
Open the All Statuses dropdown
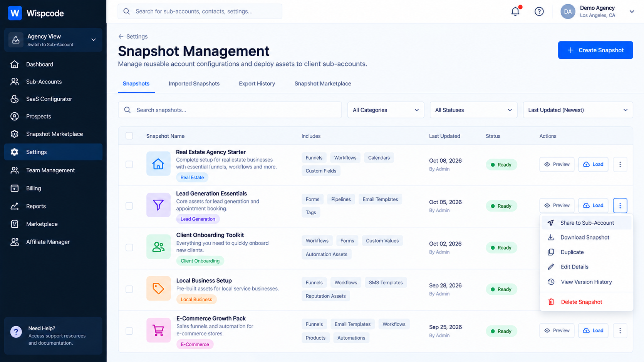(x=473, y=110)
